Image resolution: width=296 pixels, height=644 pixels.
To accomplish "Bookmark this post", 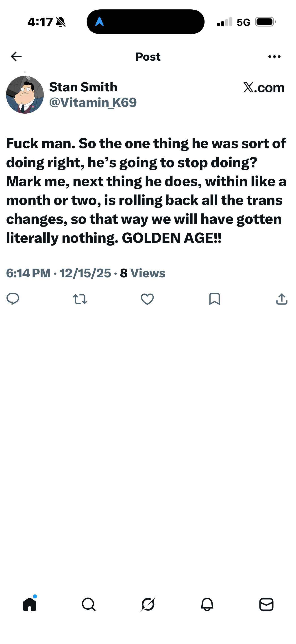I will (214, 299).
